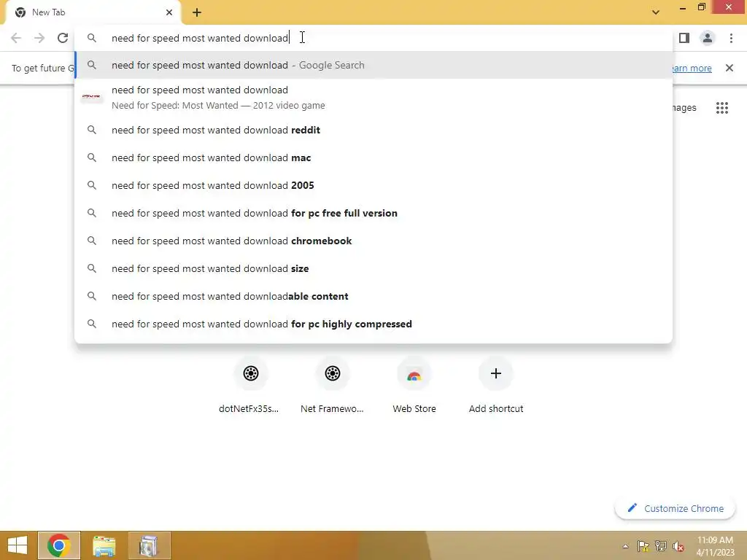Pick the suggestion ending in reddit
This screenshot has width=747, height=560.
pos(373,130)
